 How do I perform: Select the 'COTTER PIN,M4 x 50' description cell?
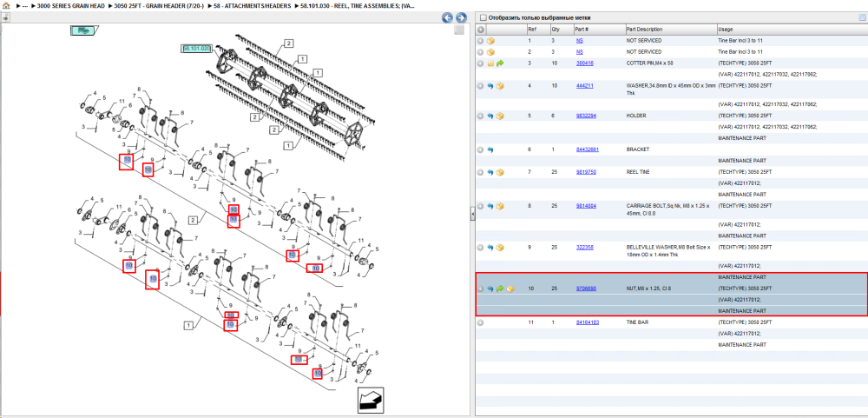pos(649,63)
